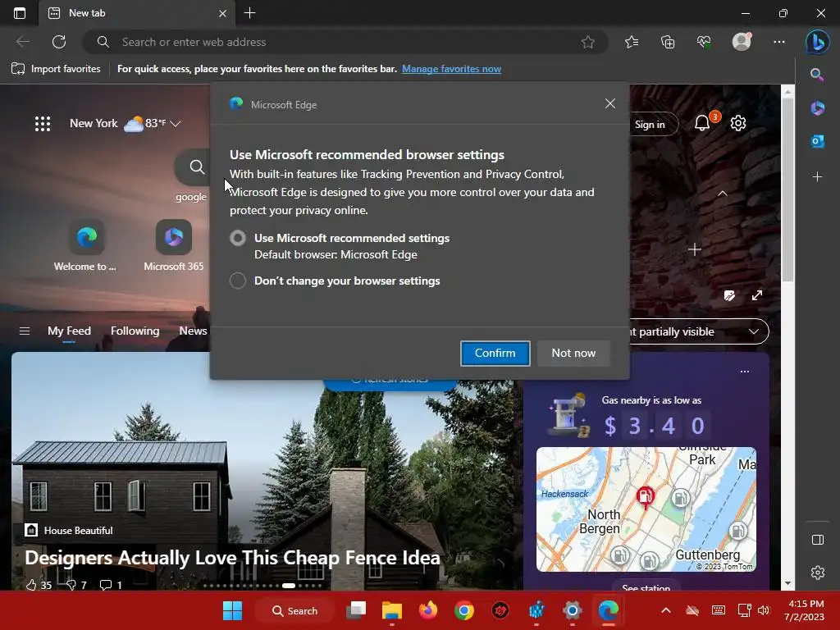
Task: Open the tab actions menu icon
Action: [20, 13]
